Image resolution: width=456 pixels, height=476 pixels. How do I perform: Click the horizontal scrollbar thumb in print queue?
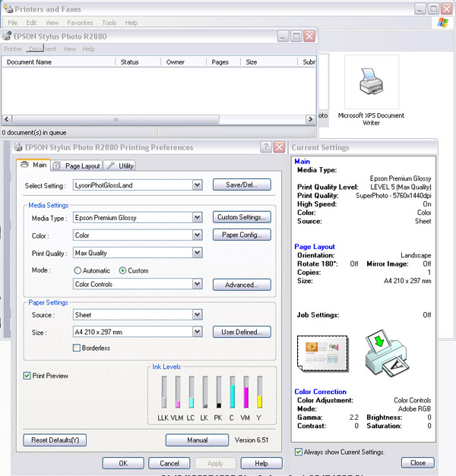tap(116, 119)
